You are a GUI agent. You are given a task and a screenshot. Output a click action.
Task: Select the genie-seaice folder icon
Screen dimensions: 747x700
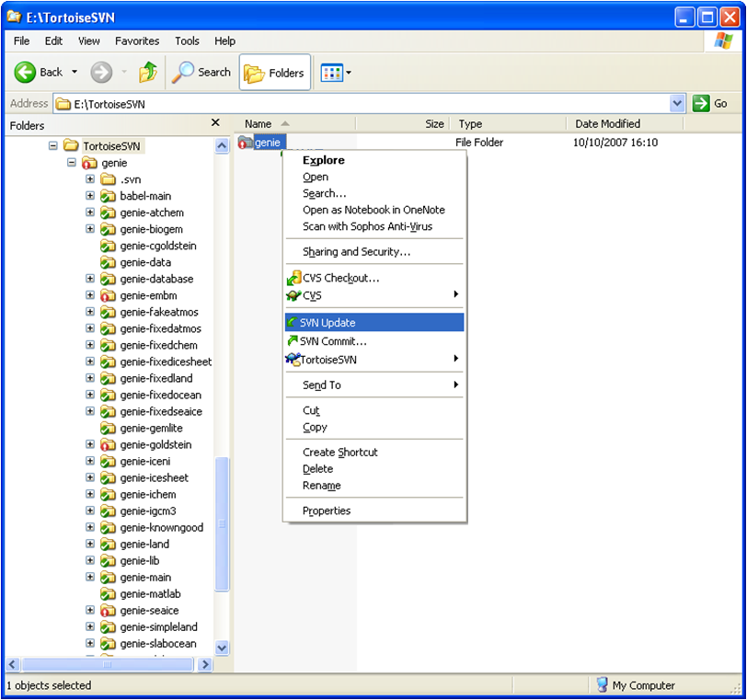[x=108, y=611]
